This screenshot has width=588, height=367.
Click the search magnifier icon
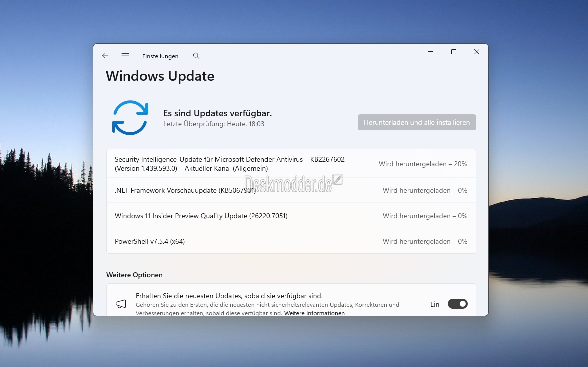(196, 56)
